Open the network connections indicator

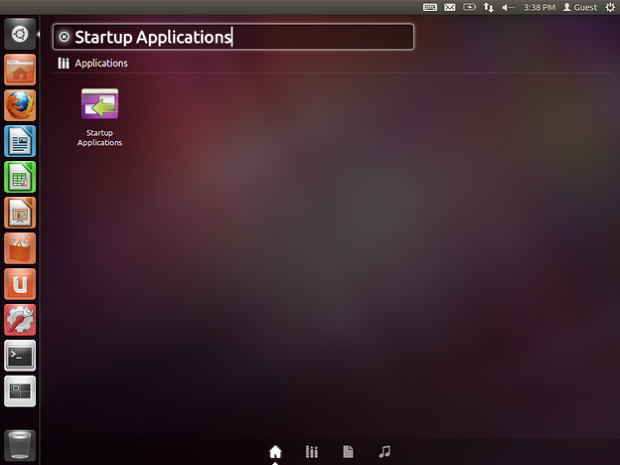click(489, 7)
